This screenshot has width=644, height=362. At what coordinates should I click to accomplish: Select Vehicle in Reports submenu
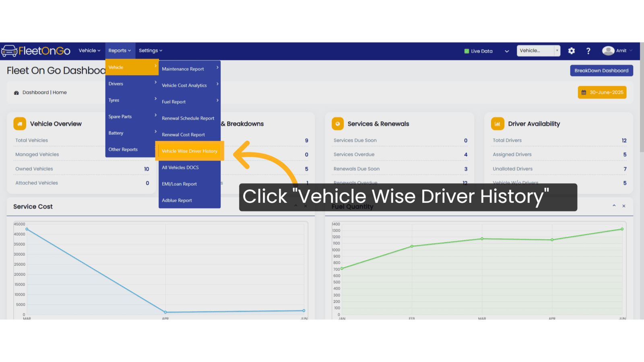[132, 67]
